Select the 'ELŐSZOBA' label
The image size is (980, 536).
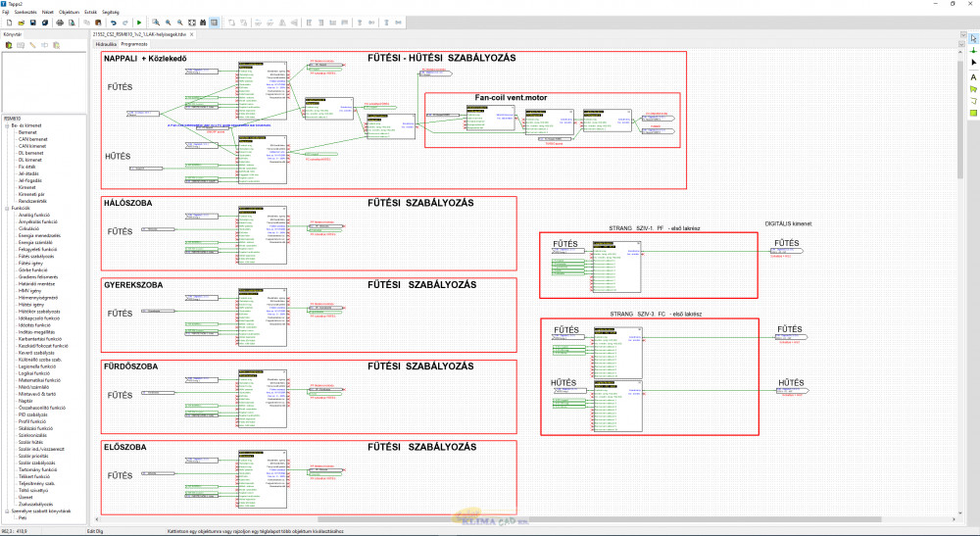(125, 447)
